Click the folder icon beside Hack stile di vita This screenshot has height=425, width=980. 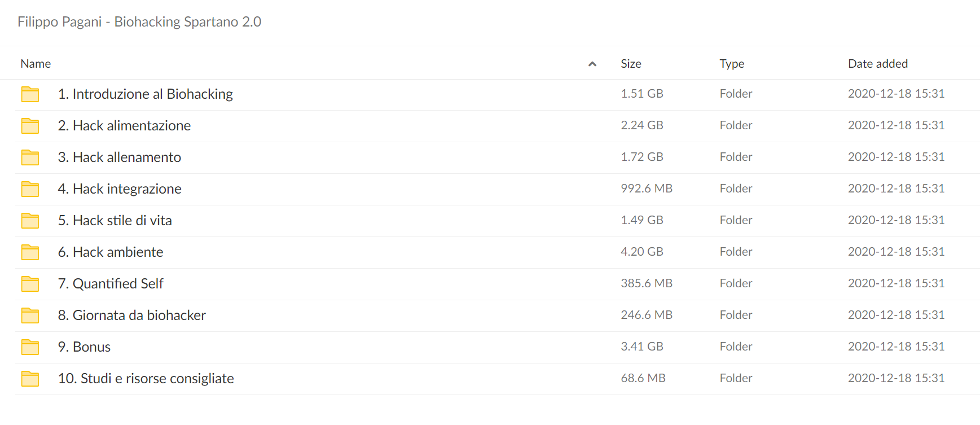(x=30, y=221)
